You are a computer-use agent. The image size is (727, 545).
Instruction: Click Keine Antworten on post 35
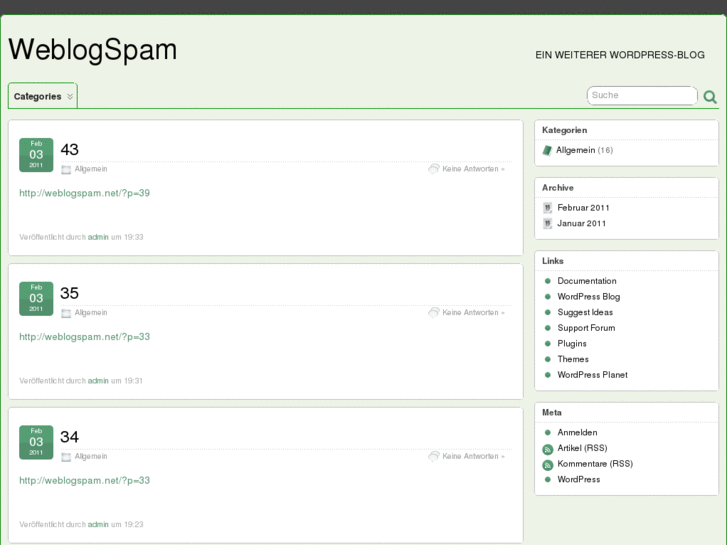click(473, 313)
